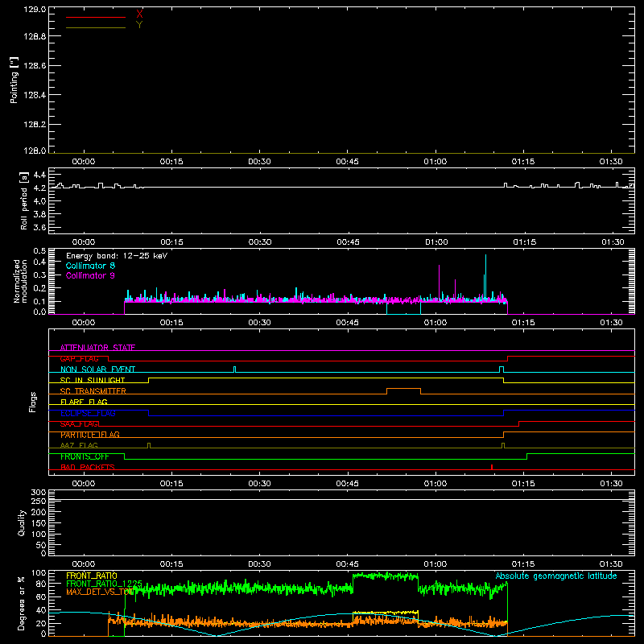Screen dimensions: 644x644
Task: Click the red X legend line sample
Action: [x=96, y=17]
